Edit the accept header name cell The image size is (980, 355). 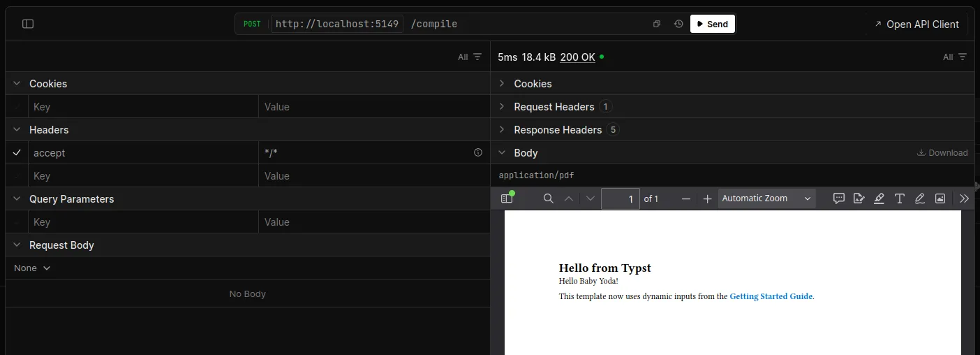coord(143,152)
